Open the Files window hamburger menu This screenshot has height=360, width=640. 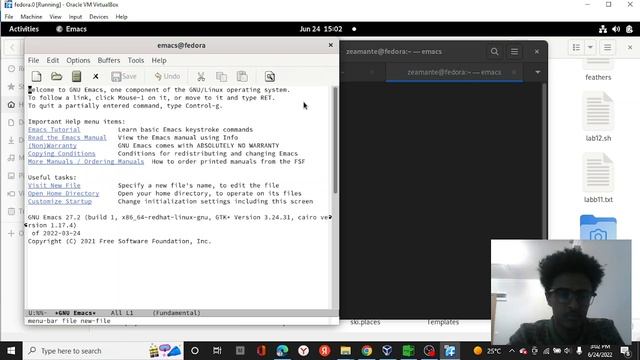[x=607, y=48]
